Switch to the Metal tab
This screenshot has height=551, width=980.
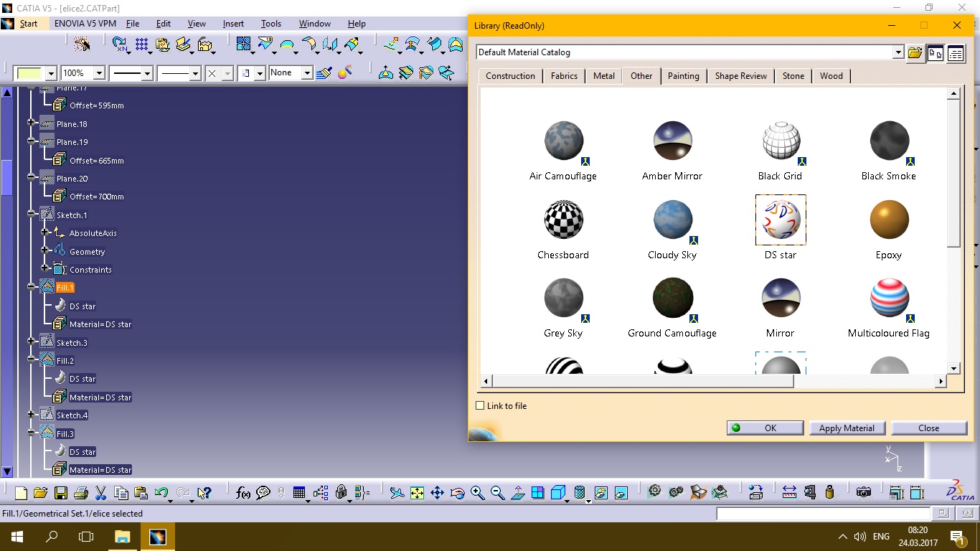click(603, 75)
